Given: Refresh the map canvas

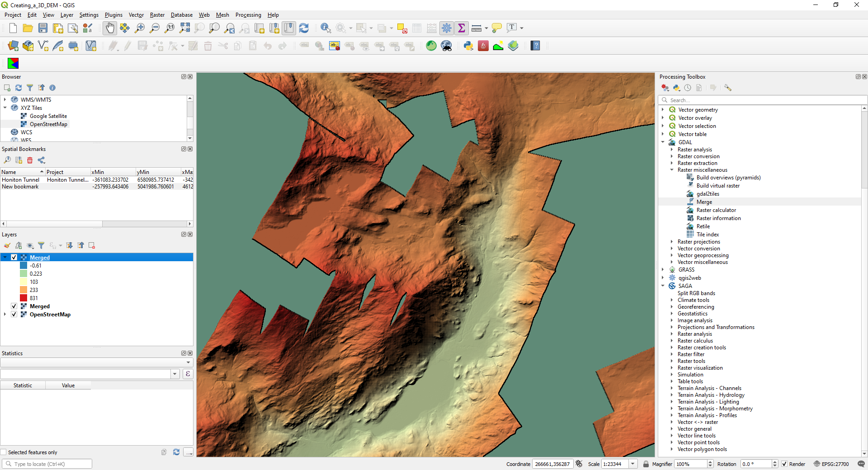Looking at the screenshot, I should click(304, 28).
